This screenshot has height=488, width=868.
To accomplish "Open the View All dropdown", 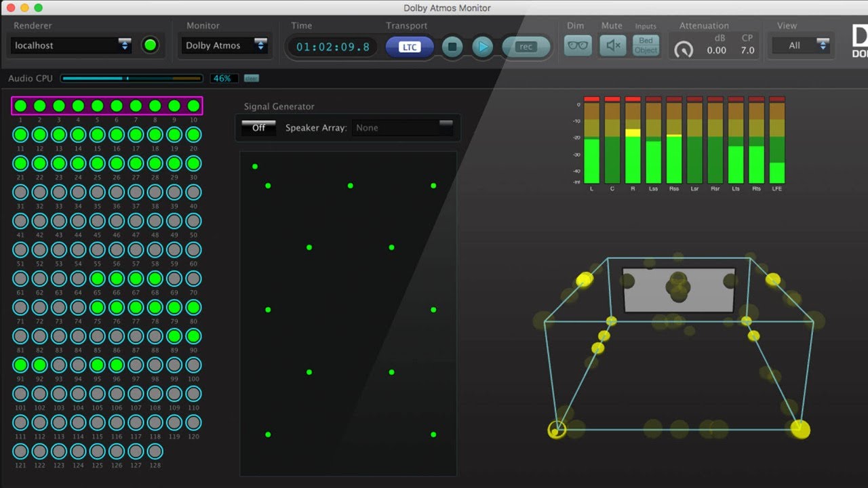I will [802, 45].
